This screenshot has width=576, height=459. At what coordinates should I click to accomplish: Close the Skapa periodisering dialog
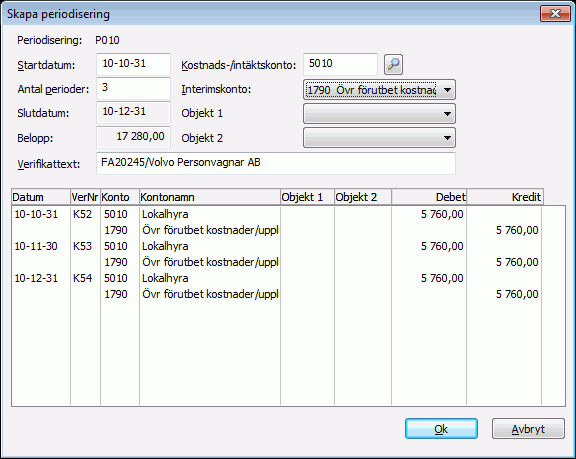tap(555, 14)
